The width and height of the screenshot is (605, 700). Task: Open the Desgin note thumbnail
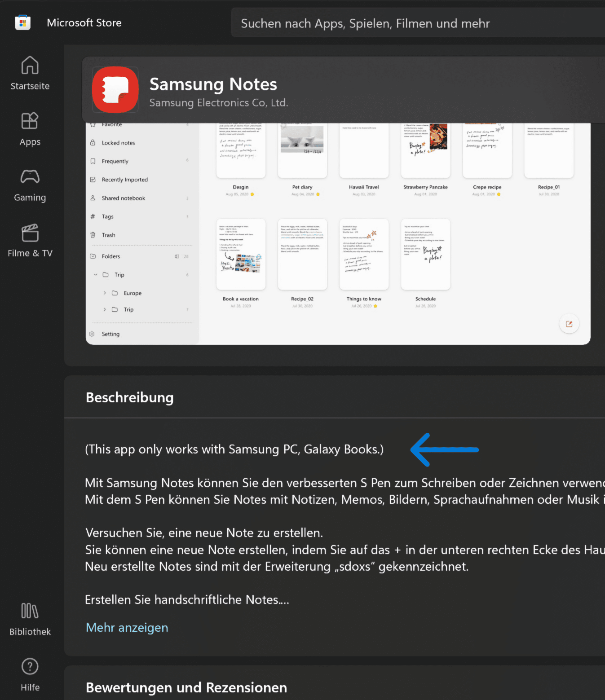241,151
